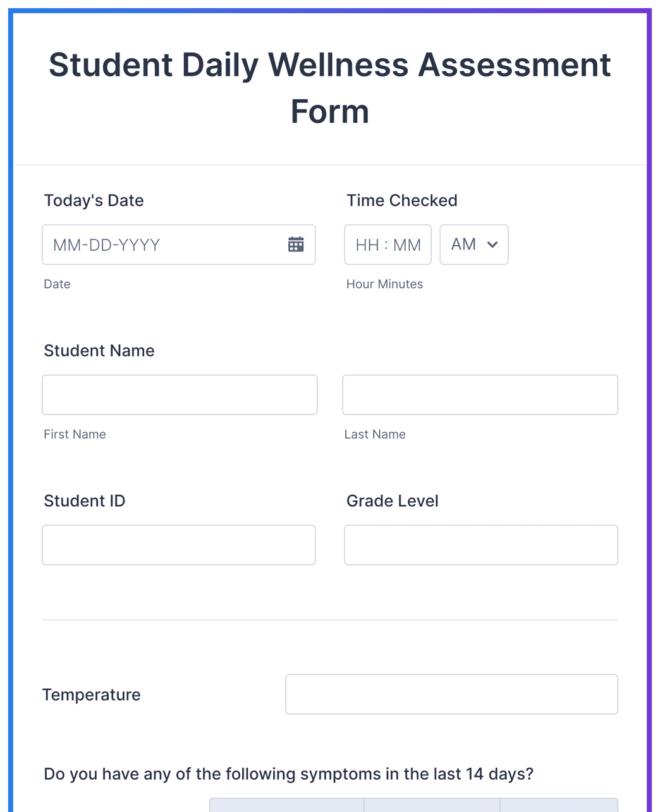Click the "Temperature" label

(92, 694)
